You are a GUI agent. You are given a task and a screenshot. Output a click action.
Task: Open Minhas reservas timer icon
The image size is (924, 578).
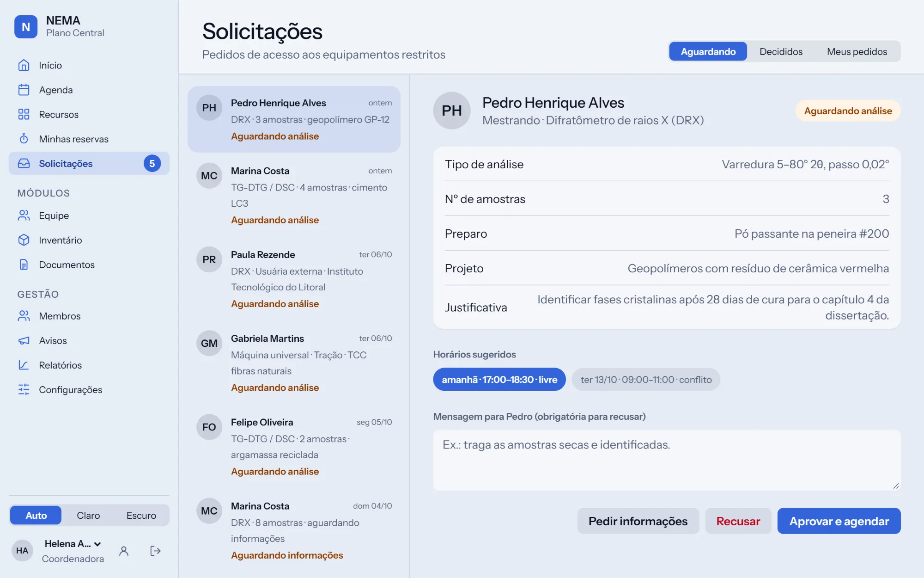tap(24, 139)
